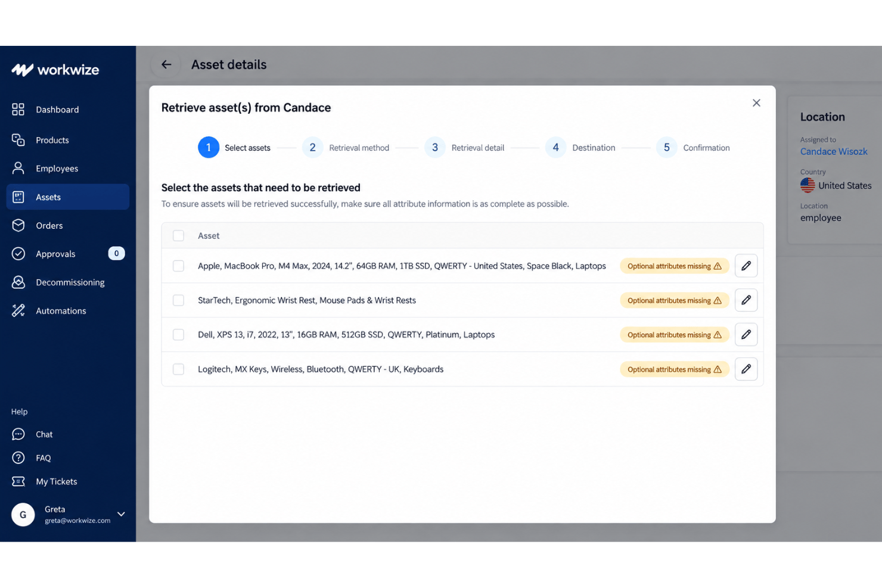Toggle the select-all Asset checkbox

178,235
